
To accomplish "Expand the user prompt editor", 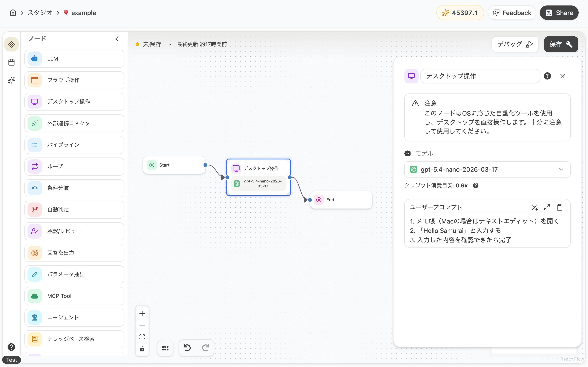I will pos(547,207).
